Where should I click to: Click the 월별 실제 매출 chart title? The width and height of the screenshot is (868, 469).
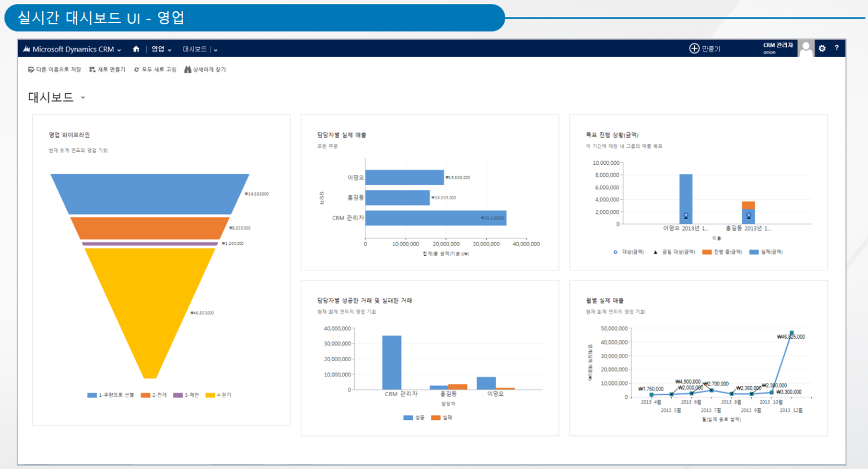point(605,301)
